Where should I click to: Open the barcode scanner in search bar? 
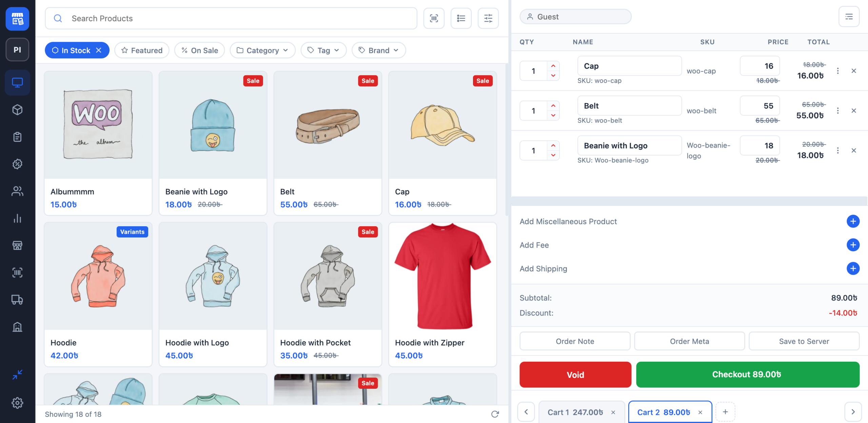pyautogui.click(x=434, y=18)
